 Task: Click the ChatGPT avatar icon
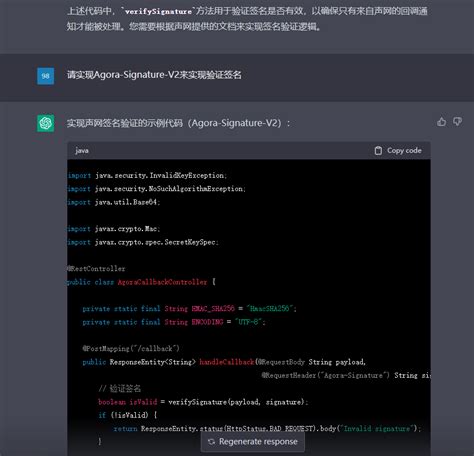point(46,123)
